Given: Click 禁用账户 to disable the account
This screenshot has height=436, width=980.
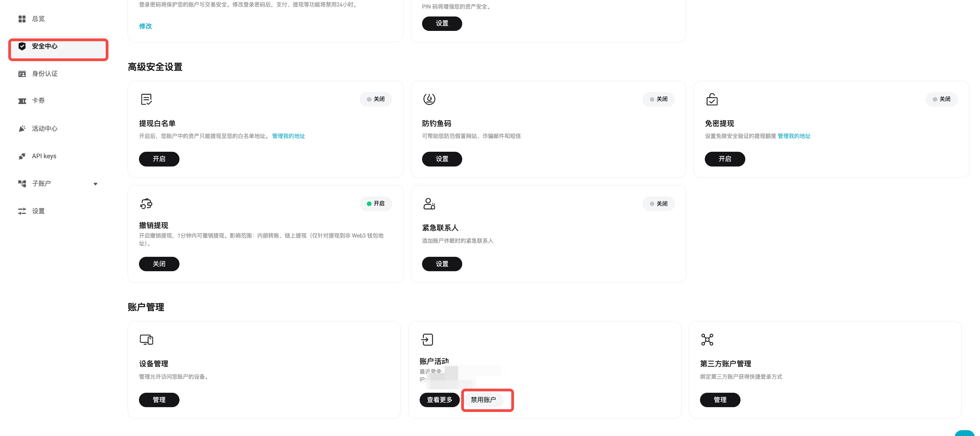Looking at the screenshot, I should pos(487,400).
